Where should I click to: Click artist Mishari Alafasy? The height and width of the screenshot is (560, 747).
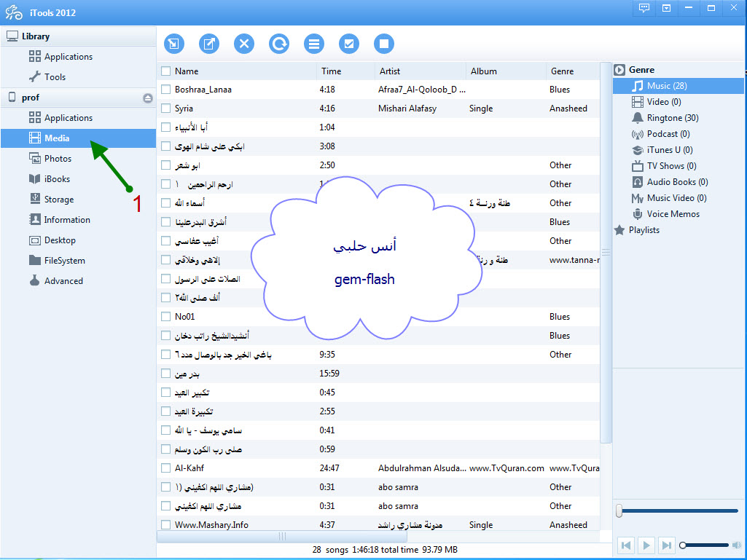pos(407,108)
